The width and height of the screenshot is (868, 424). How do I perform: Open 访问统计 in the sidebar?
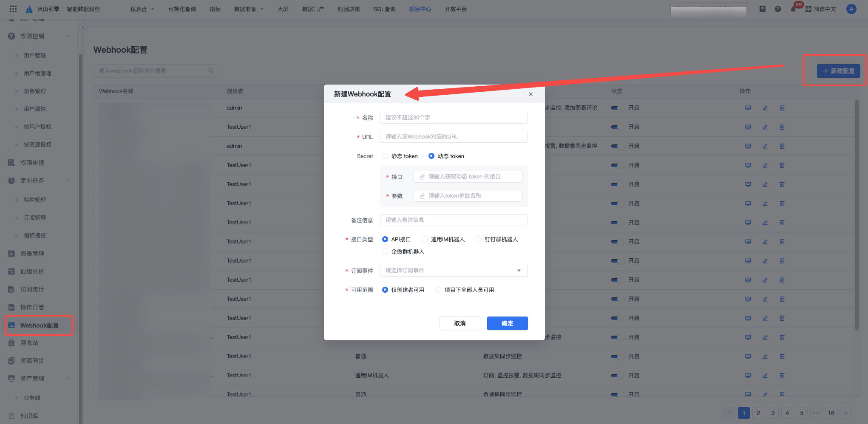[x=32, y=289]
